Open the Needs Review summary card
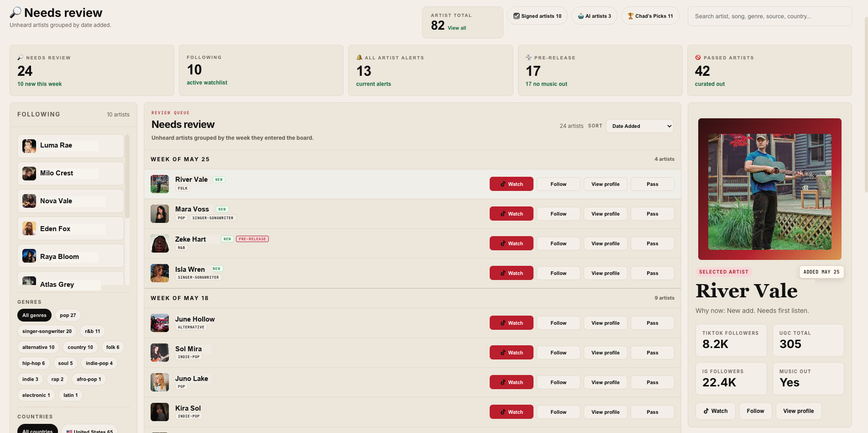This screenshot has height=433, width=868. [x=92, y=70]
